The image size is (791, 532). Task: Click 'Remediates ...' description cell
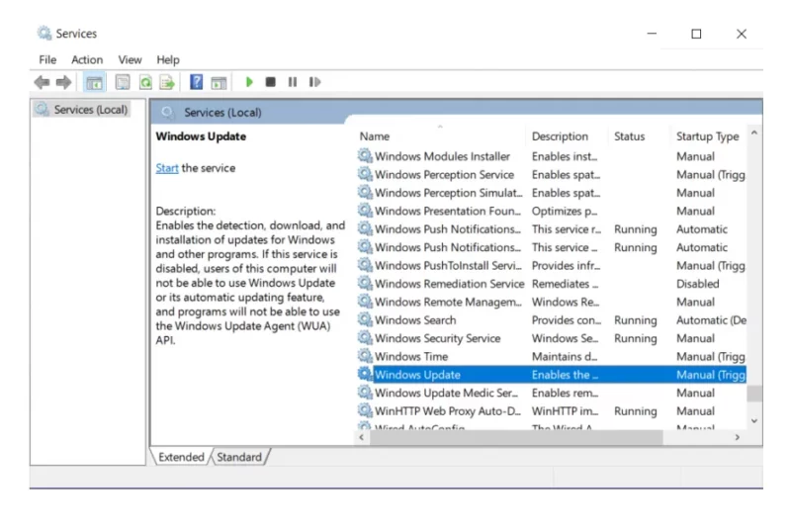(565, 283)
